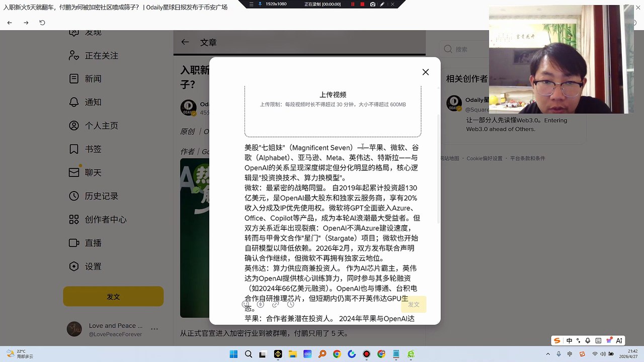Close the post composer dialog
Screen dimensions: 644x362
(x=426, y=72)
